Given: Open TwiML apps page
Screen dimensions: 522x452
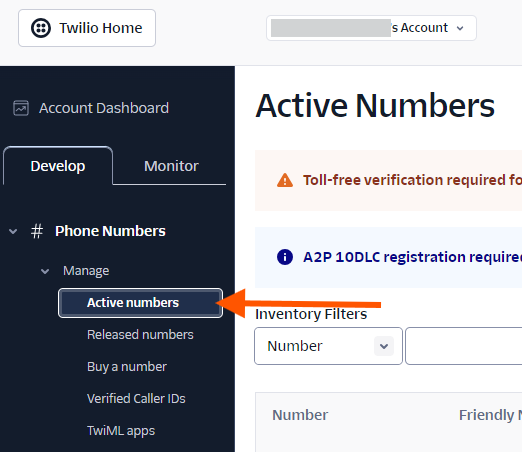Looking at the screenshot, I should pos(121,431).
